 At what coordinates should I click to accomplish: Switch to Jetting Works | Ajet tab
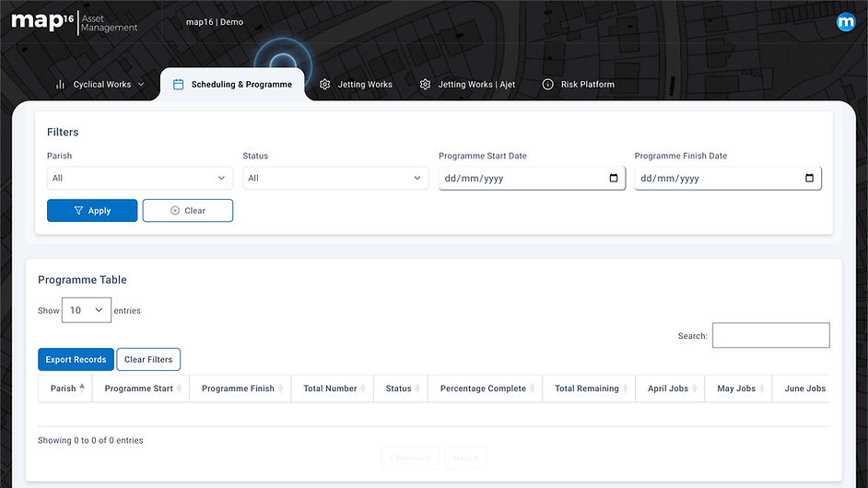tap(467, 84)
